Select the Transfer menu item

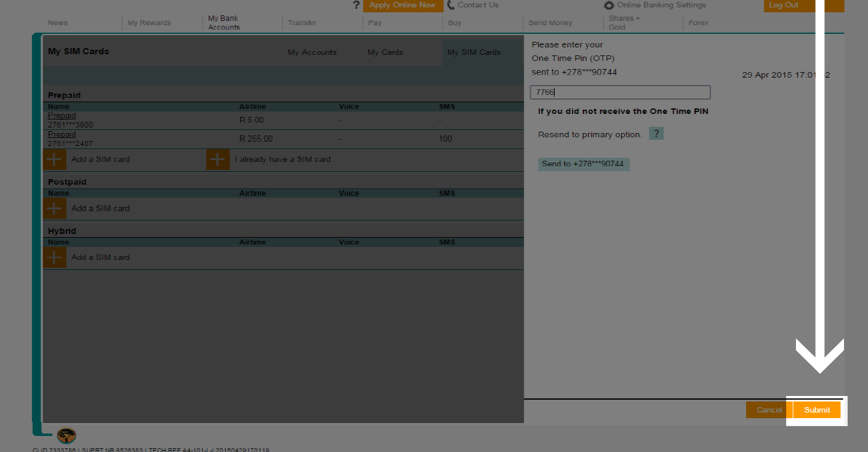tap(302, 23)
